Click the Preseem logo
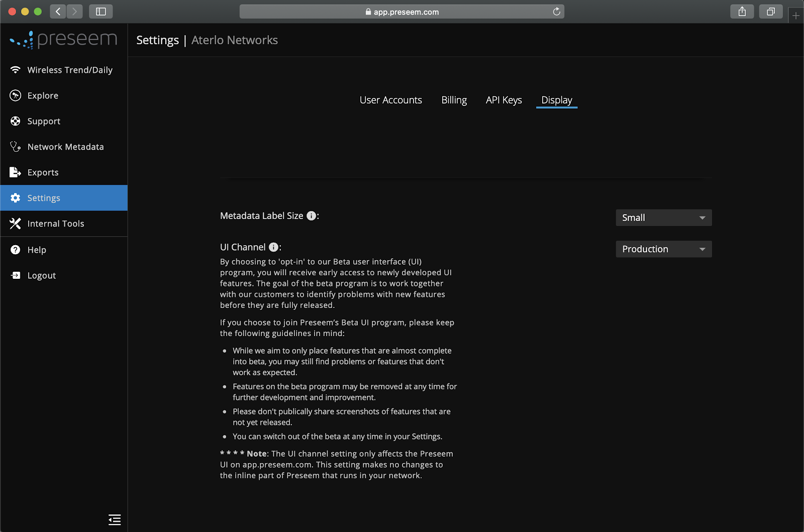This screenshot has width=804, height=532. pyautogui.click(x=64, y=39)
